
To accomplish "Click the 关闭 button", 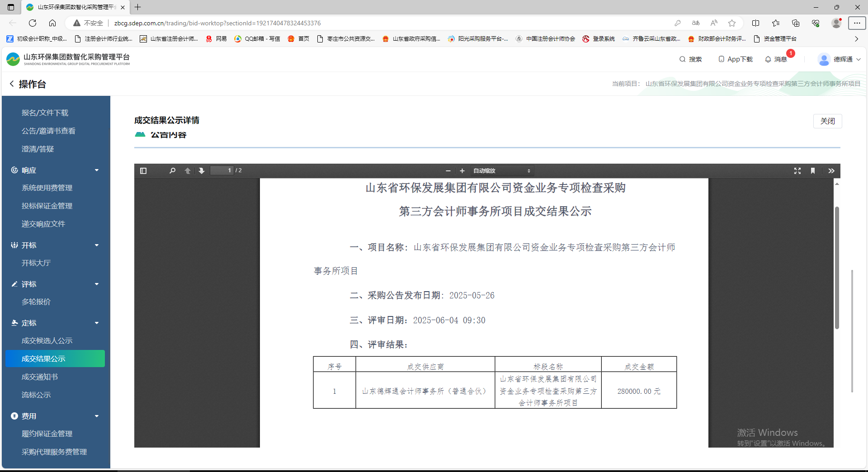I will click(828, 121).
